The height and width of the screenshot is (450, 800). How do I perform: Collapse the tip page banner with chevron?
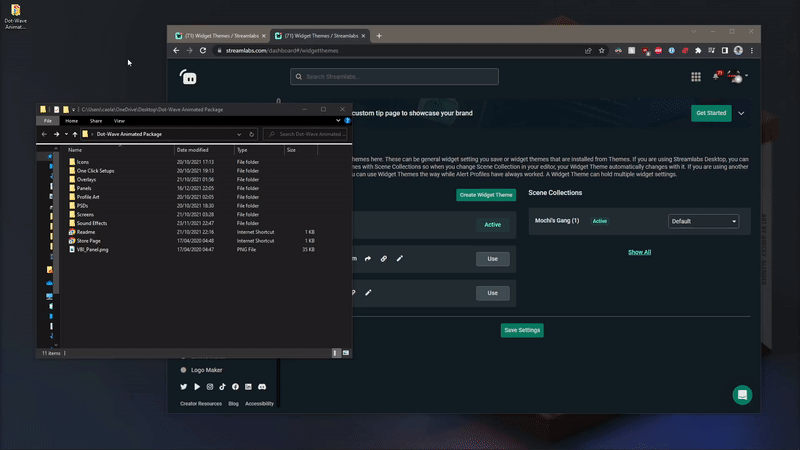(x=741, y=113)
